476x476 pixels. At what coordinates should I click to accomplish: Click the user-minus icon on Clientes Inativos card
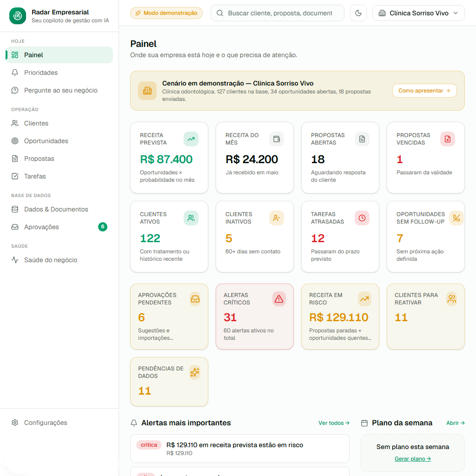click(x=277, y=218)
